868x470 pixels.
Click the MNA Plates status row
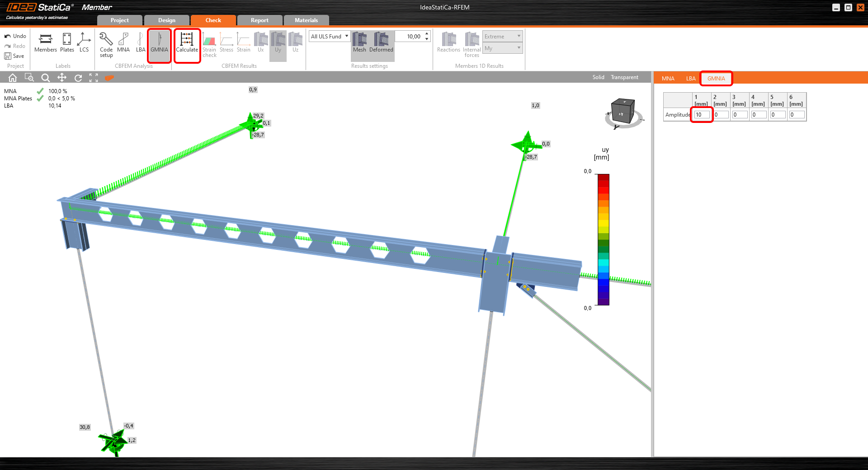pyautogui.click(x=40, y=99)
